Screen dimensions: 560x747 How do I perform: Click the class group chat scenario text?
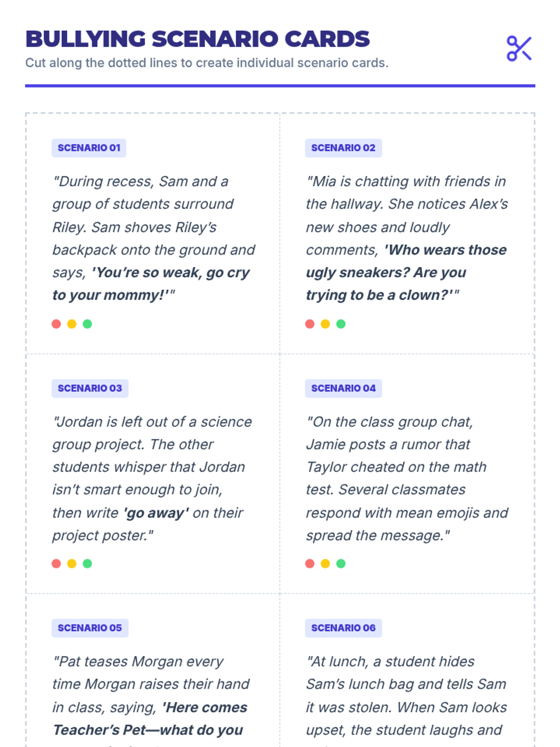tap(407, 479)
